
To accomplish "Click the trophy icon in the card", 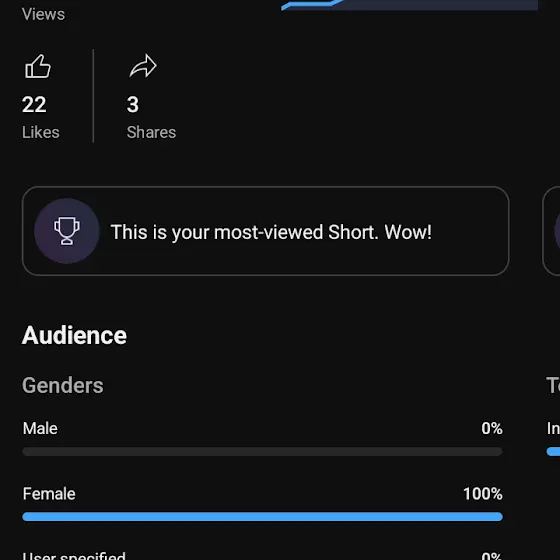I will click(67, 231).
